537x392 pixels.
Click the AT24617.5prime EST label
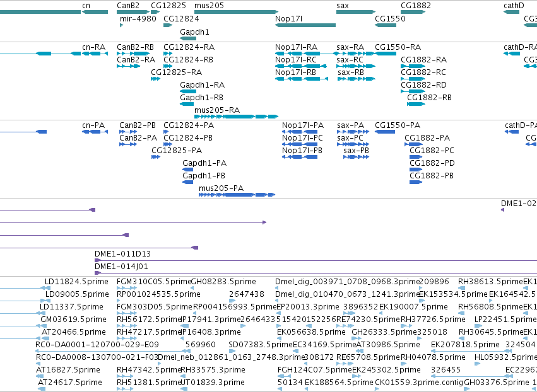(70, 383)
